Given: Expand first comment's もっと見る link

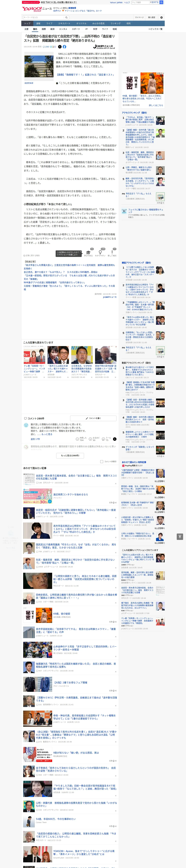Looking at the screenshot, I should click(47, 434).
